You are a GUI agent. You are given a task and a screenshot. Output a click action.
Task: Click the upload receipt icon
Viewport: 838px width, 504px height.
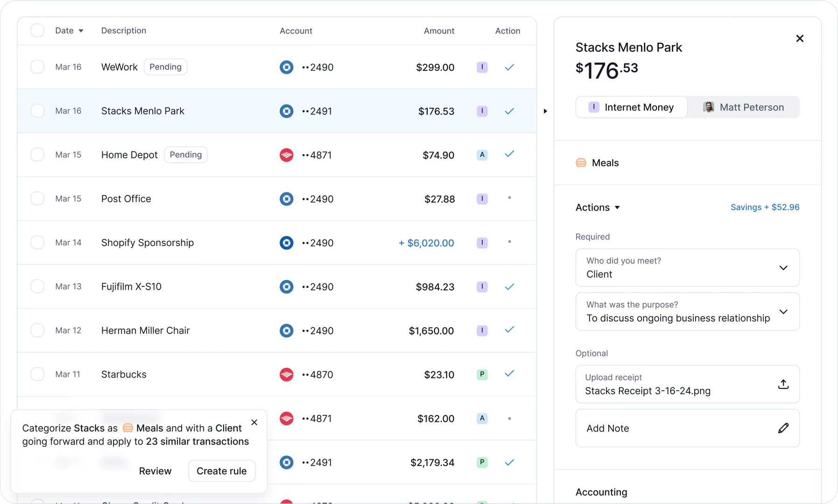click(783, 384)
